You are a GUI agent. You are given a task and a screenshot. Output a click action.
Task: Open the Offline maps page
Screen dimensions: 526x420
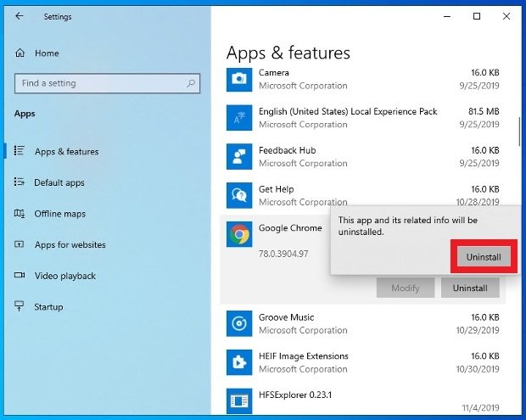point(60,214)
